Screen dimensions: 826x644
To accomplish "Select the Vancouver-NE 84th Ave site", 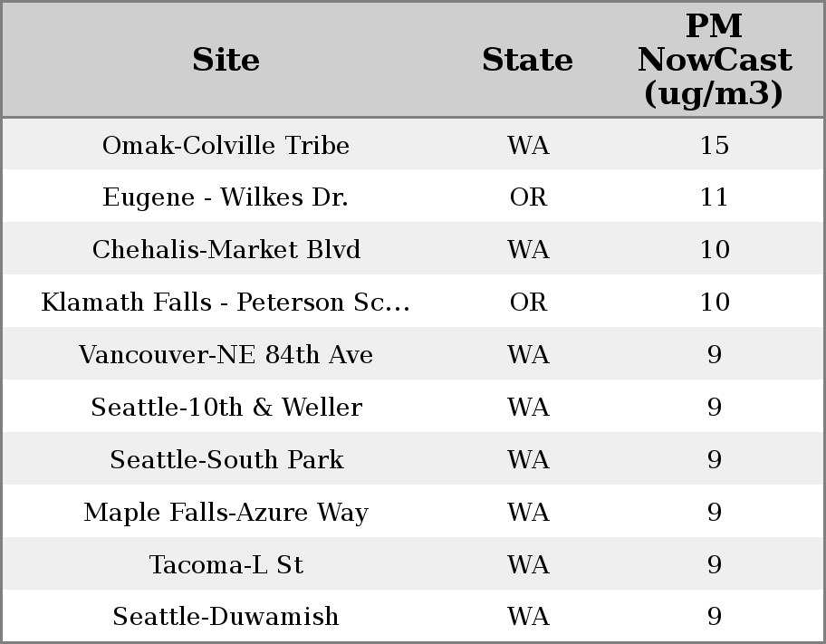I will [226, 355].
